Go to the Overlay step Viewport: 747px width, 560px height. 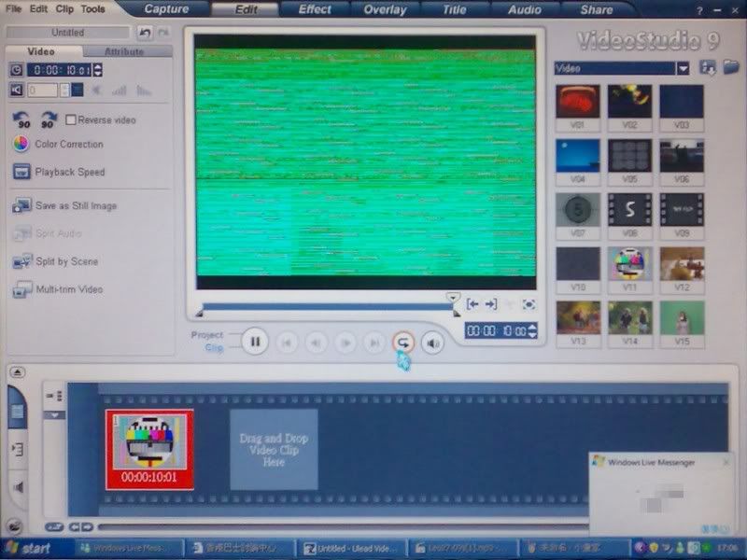(x=385, y=9)
